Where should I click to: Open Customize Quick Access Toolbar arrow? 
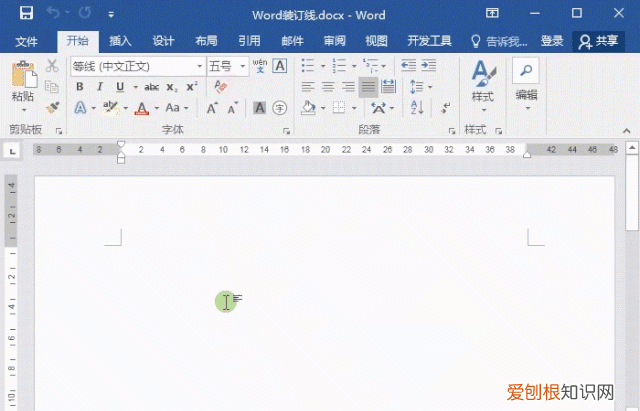click(x=111, y=15)
